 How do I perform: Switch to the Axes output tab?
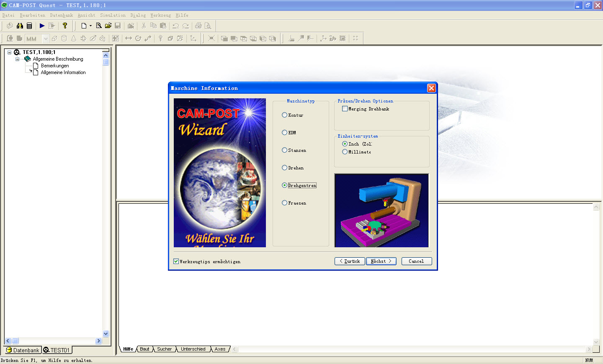point(220,349)
